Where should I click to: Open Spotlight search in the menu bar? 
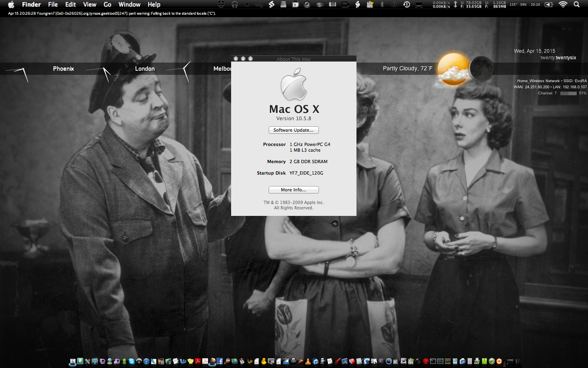point(577,4)
